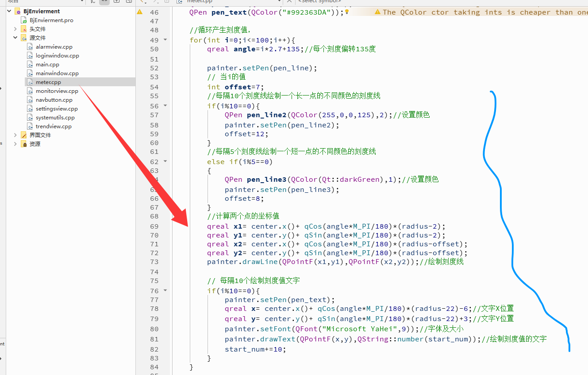Viewport: 588px width, 375px height.
Task: Fold the else-if block at line 62
Action: point(165,161)
